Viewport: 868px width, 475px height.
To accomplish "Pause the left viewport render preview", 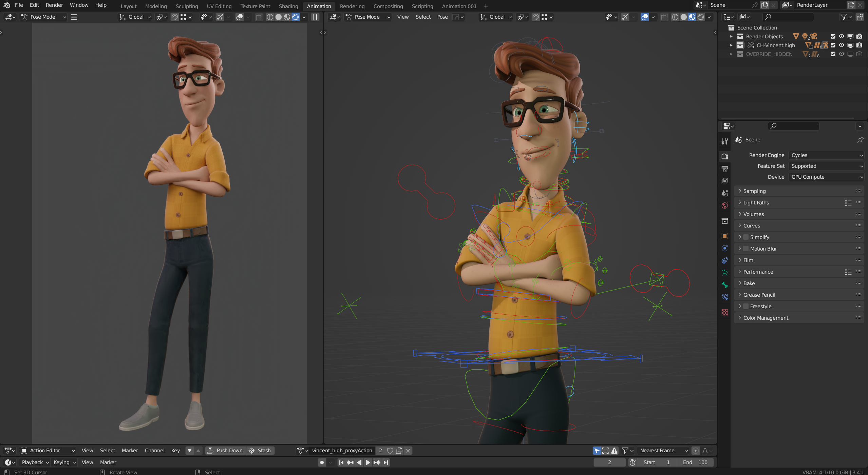I will click(x=315, y=17).
